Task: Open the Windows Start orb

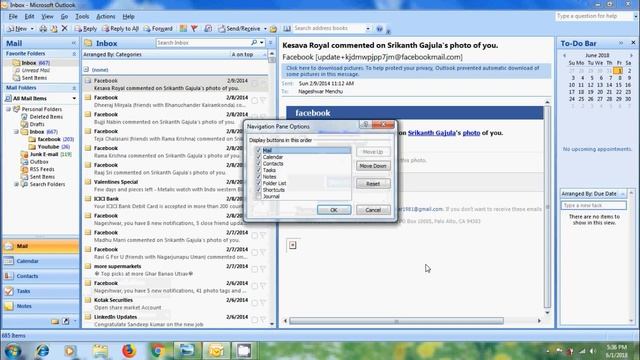Action: pyautogui.click(x=13, y=351)
